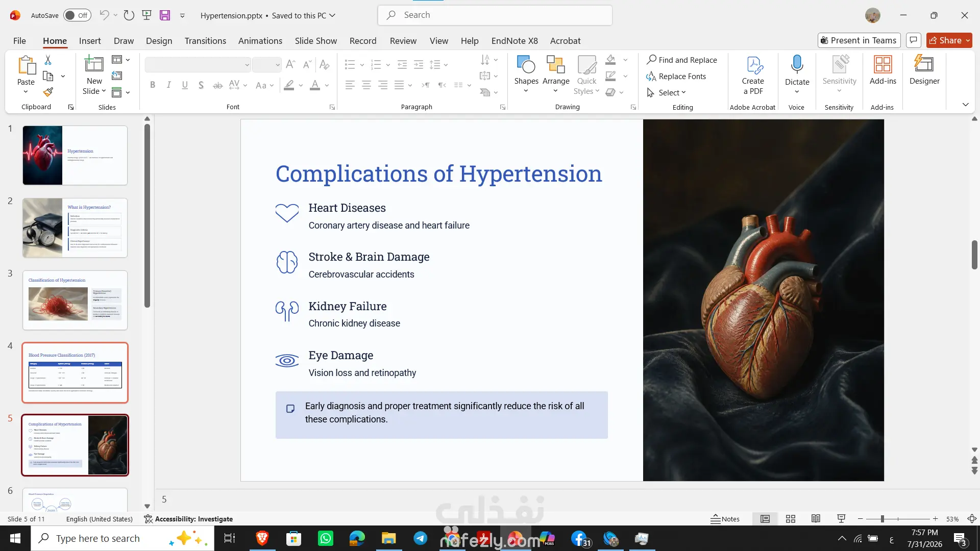Click the text highlight color button
The height and width of the screenshot is (551, 980).
coord(289,85)
